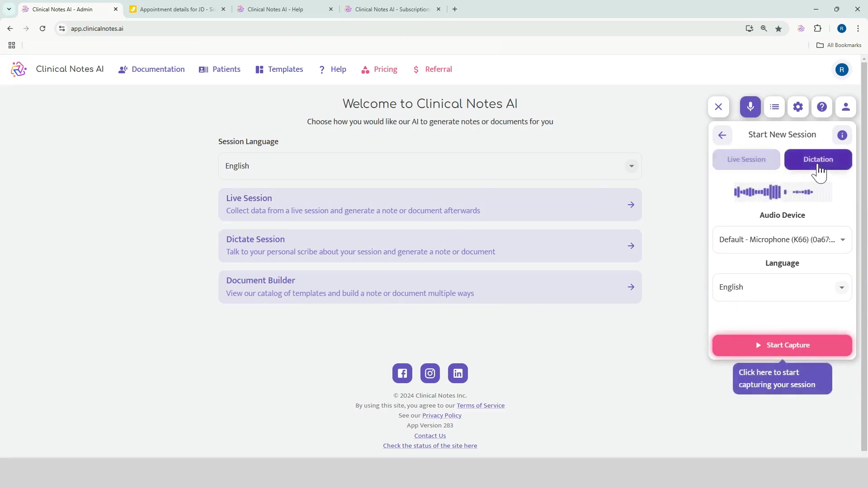Open the LinkedIn social icon

[x=458, y=373]
